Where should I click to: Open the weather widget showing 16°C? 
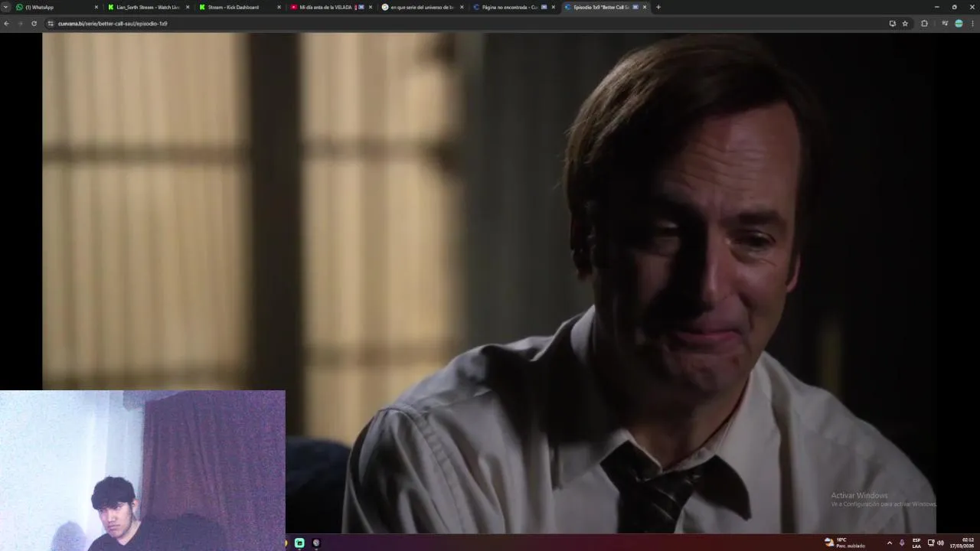click(844, 543)
